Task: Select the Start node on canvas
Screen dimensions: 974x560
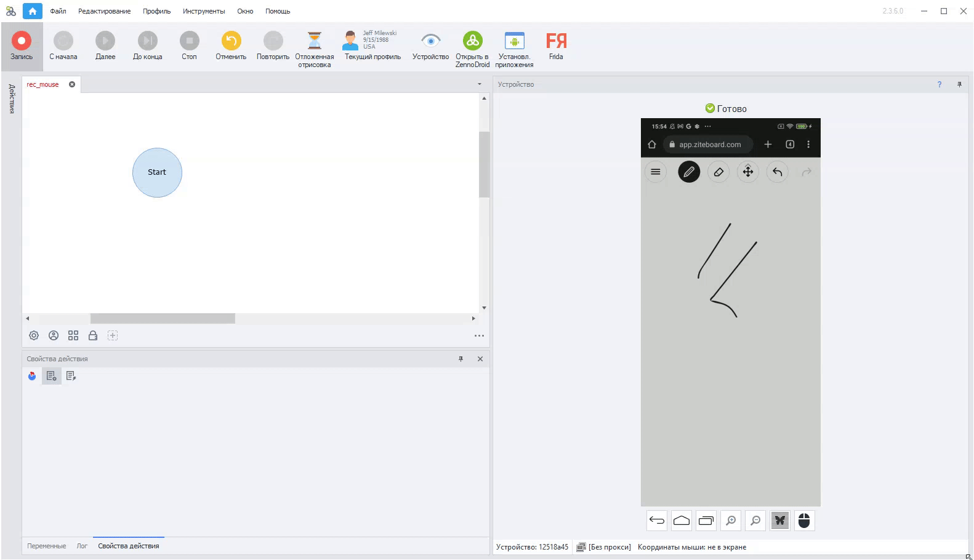Action: (x=157, y=172)
